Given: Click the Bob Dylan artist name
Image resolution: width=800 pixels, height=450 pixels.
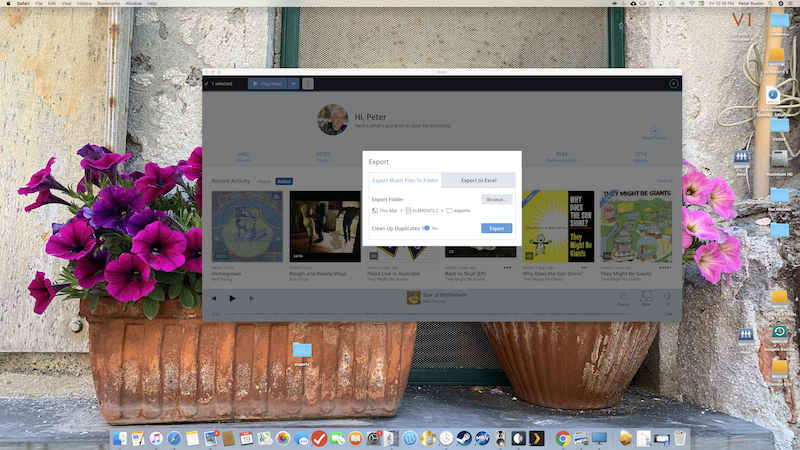Looking at the screenshot, I should coord(297,279).
